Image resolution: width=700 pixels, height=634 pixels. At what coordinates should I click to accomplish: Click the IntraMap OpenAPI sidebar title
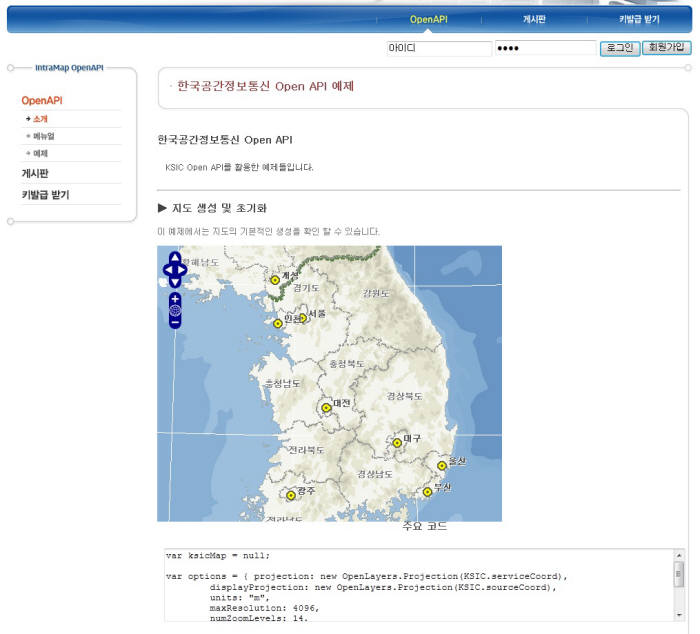coord(69,68)
